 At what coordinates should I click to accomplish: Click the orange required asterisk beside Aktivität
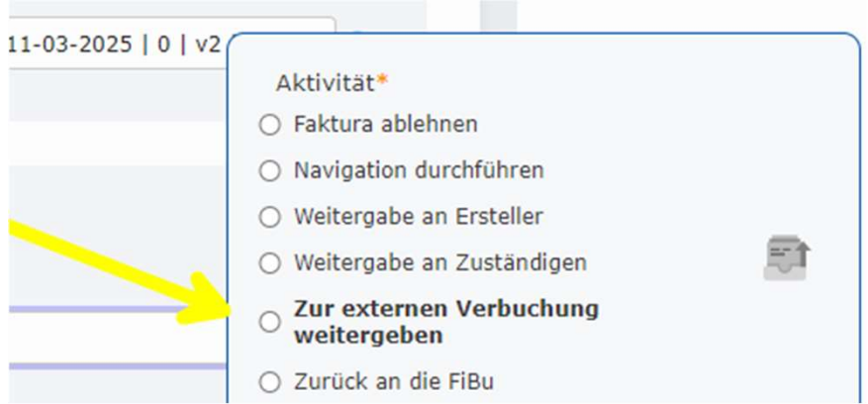tap(382, 81)
